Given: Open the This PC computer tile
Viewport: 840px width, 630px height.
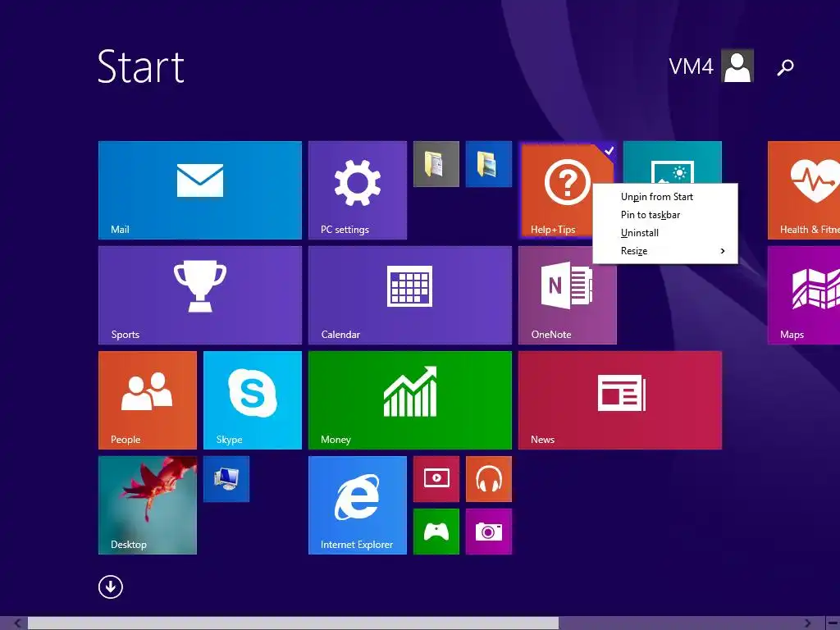Looking at the screenshot, I should pyautogui.click(x=226, y=479).
